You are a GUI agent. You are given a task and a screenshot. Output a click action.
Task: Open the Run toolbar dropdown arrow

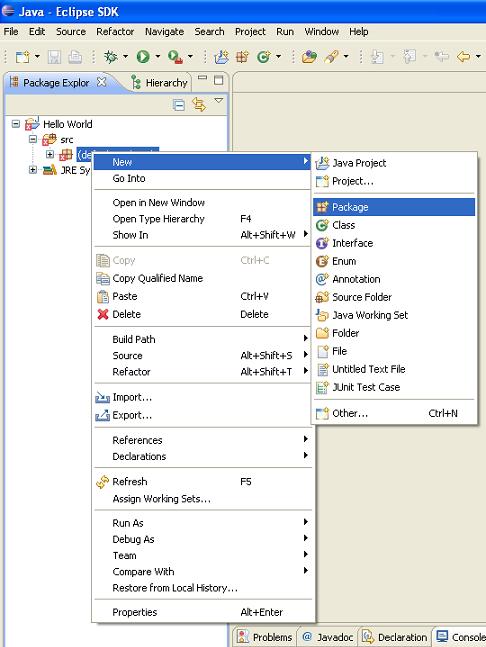point(158,57)
